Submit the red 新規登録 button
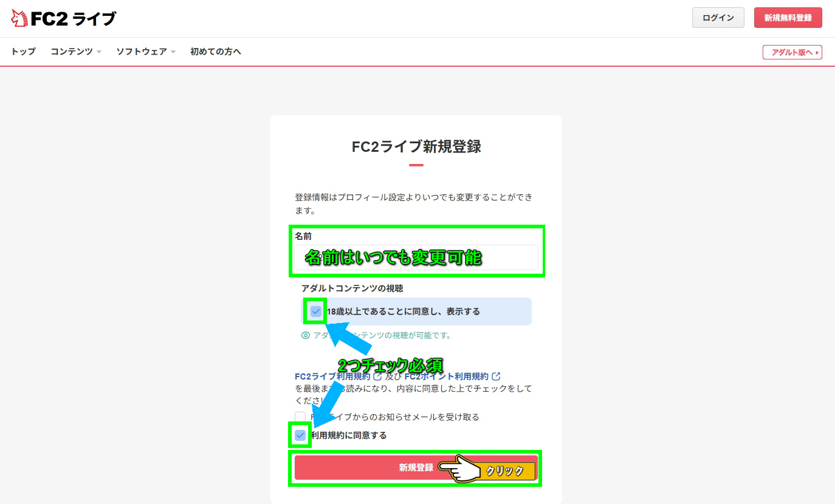 tap(416, 468)
